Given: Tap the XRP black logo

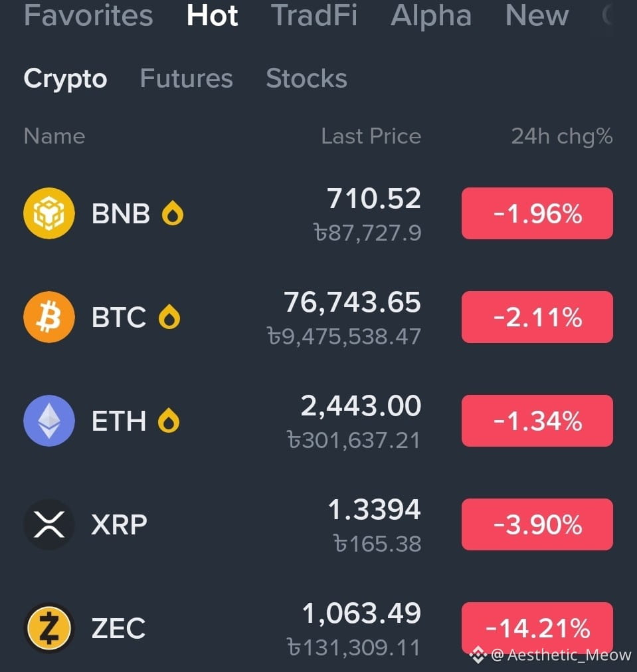Looking at the screenshot, I should pos(49,524).
